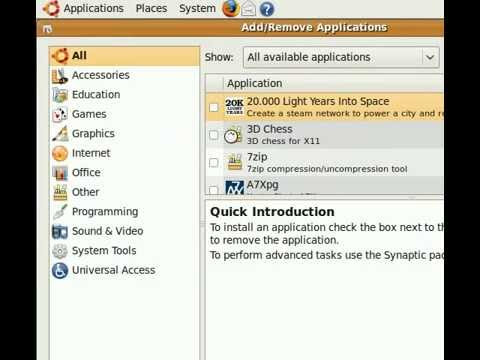Click the Accessories category icon
Viewport: 480px width, 360px height.
[60, 76]
